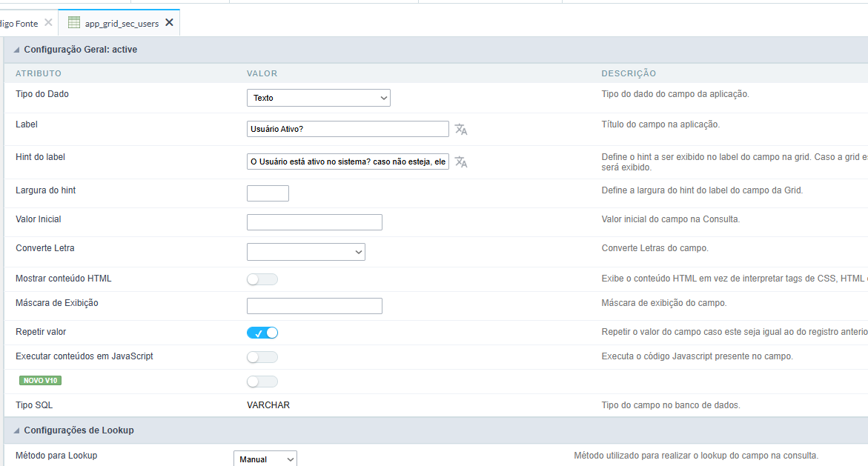Click the Método para Lookup label
The image size is (868, 466).
[56, 456]
